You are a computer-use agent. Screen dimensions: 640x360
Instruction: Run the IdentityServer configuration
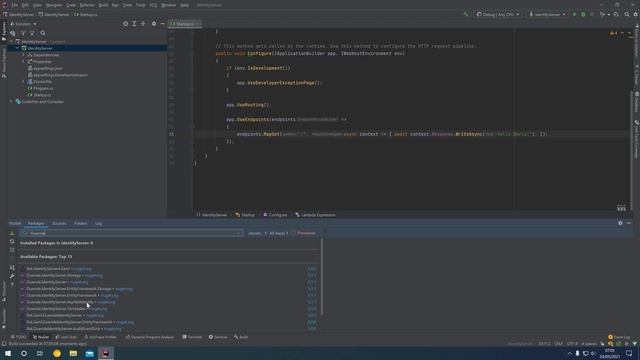[575, 14]
